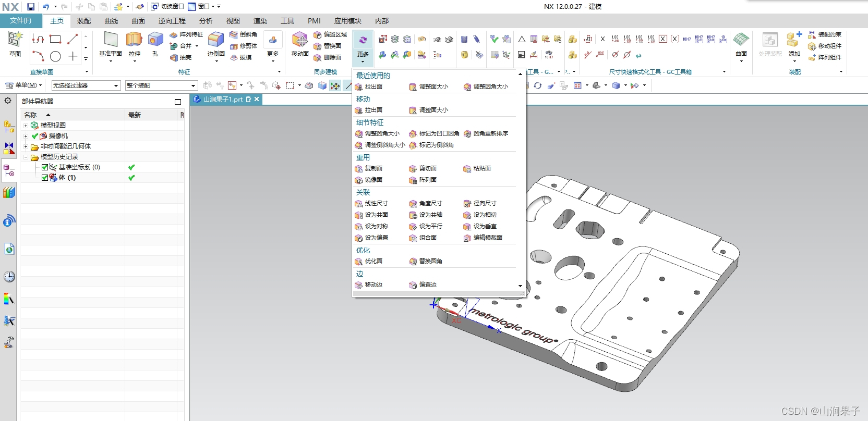Uncheck the 体 (1) checkbox
This screenshot has height=421, width=868.
(x=45, y=178)
